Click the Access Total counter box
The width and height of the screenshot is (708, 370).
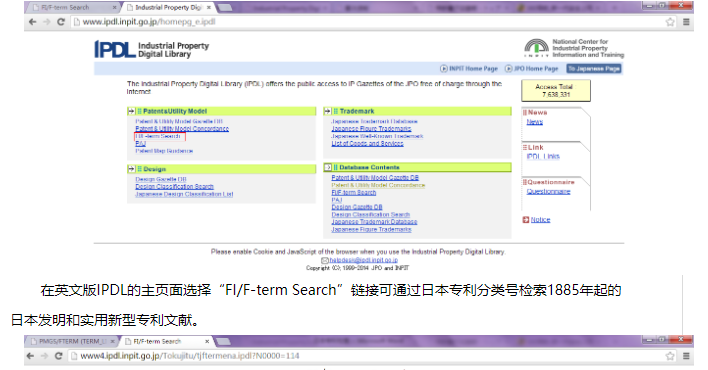tap(556, 90)
